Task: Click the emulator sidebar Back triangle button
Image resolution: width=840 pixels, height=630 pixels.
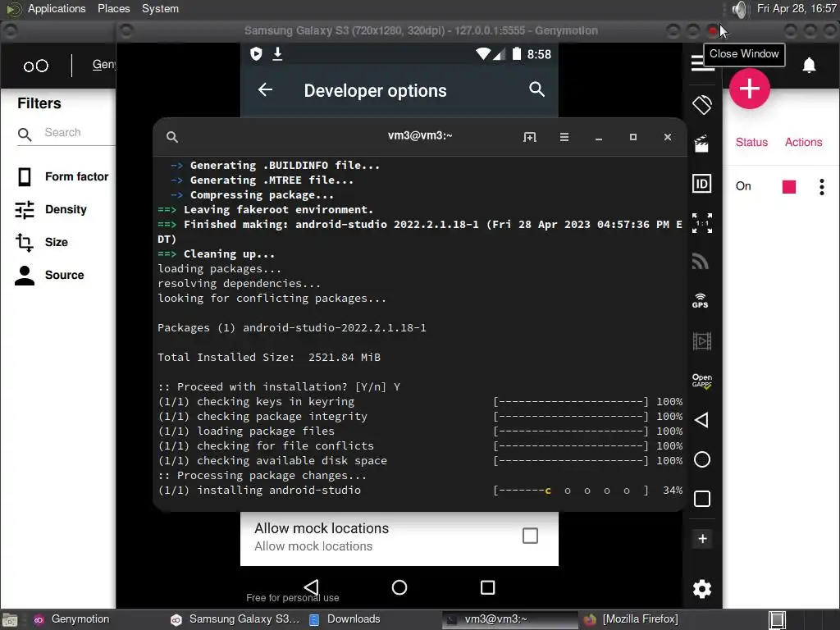Action: tap(702, 420)
